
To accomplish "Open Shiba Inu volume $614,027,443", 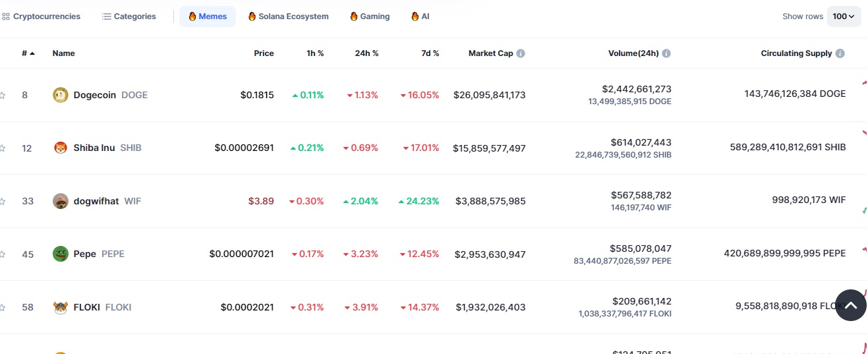I will click(x=641, y=142).
